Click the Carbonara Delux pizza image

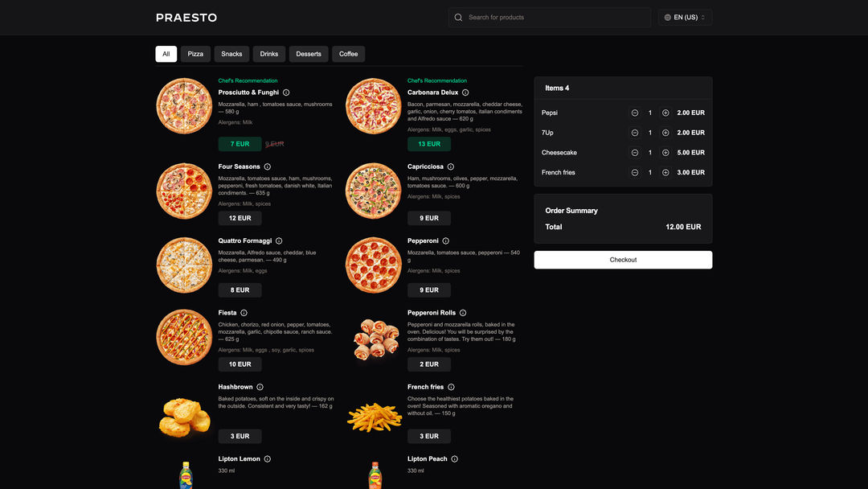(x=374, y=106)
